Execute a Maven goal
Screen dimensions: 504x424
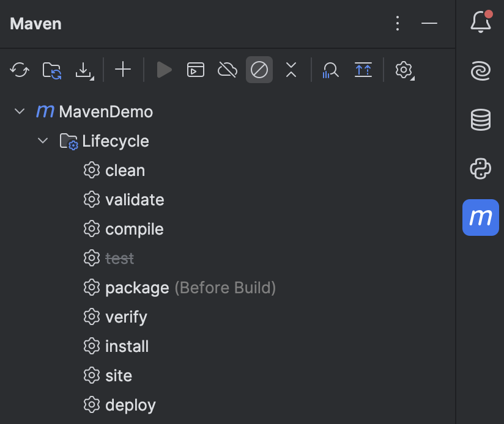[196, 70]
